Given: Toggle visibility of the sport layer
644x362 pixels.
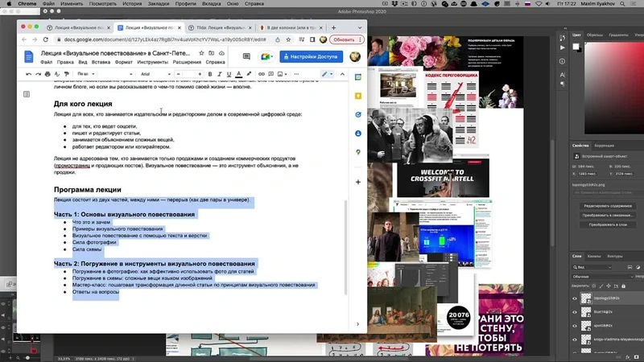Looking at the screenshot, I should (575, 326).
